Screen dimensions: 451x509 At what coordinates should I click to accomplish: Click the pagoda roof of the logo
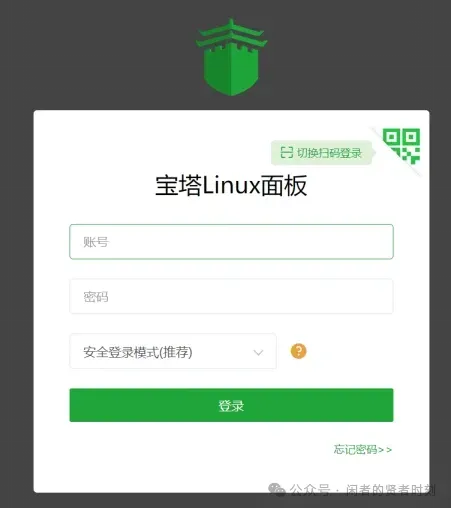tap(231, 33)
